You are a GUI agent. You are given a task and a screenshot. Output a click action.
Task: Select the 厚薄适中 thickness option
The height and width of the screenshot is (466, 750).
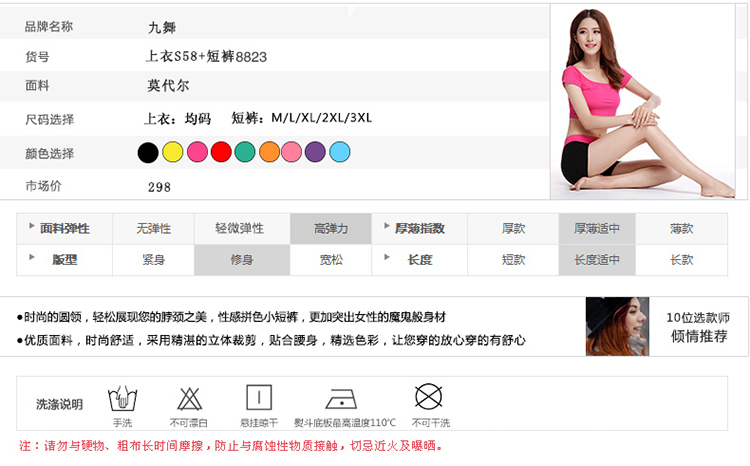pos(597,229)
